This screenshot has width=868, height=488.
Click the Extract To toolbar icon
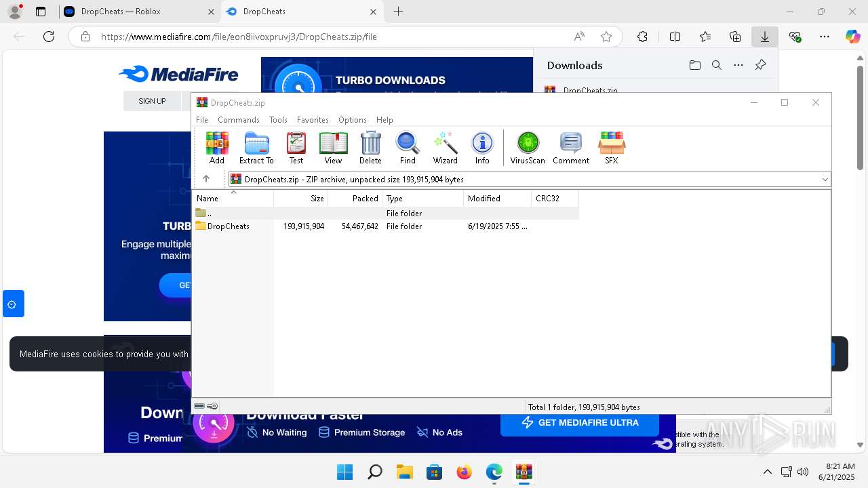pos(256,148)
